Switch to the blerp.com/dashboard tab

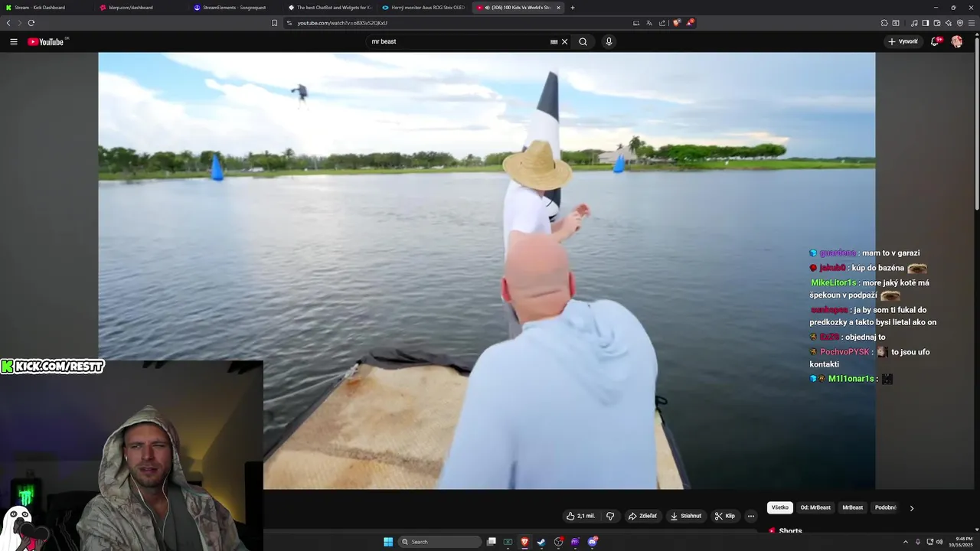coord(140,8)
